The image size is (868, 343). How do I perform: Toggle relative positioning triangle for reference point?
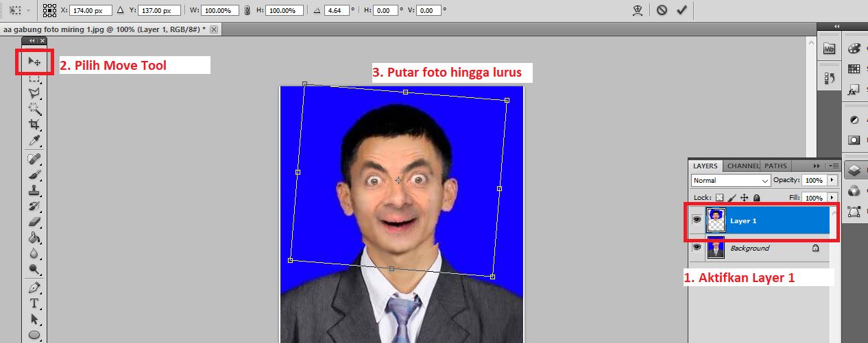tap(121, 10)
